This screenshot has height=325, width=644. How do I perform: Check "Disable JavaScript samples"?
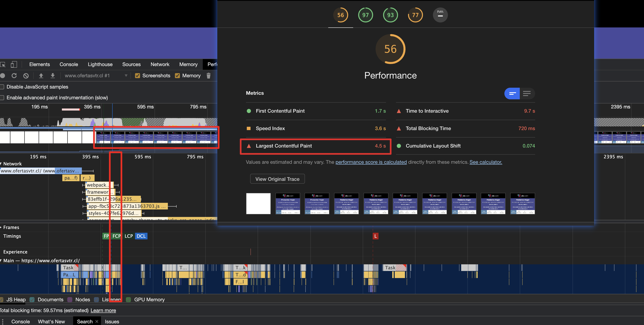pyautogui.click(x=2, y=87)
